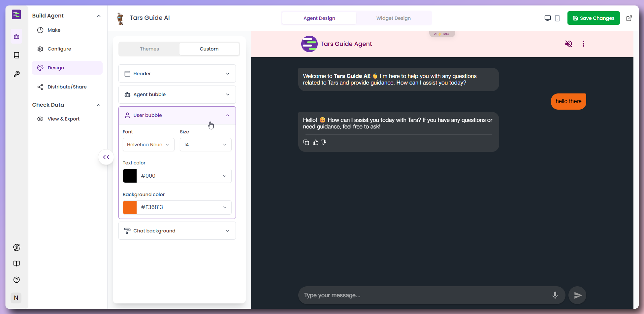Expand the Header customization section

(177, 73)
